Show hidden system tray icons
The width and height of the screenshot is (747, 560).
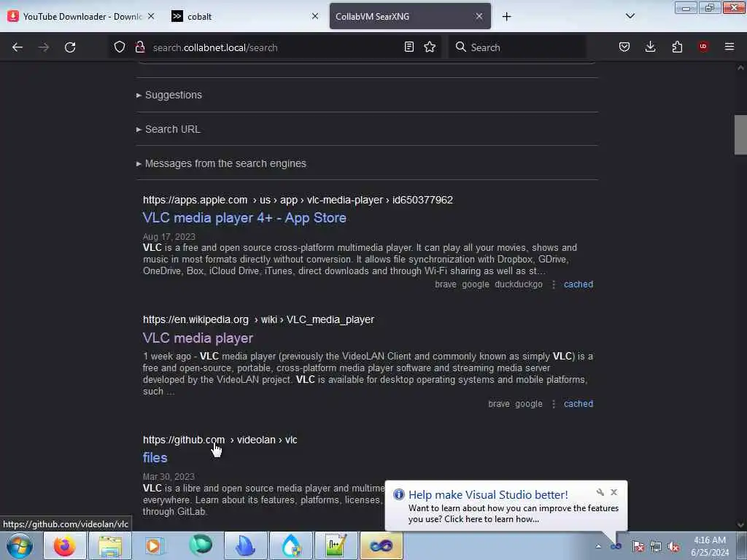[x=598, y=546]
